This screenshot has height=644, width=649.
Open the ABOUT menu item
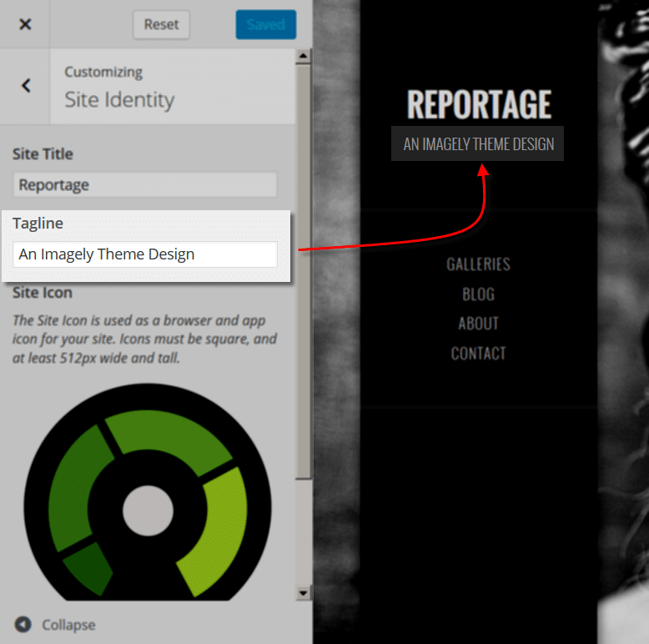coord(478,324)
